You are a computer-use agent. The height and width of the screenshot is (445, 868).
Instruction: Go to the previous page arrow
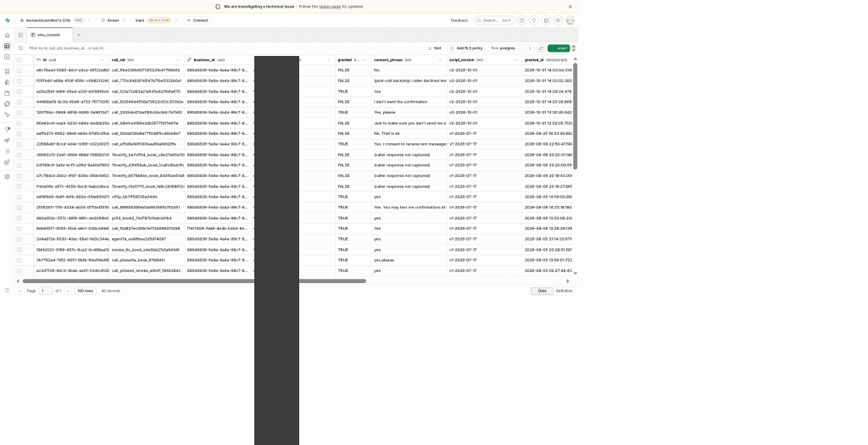pos(20,291)
